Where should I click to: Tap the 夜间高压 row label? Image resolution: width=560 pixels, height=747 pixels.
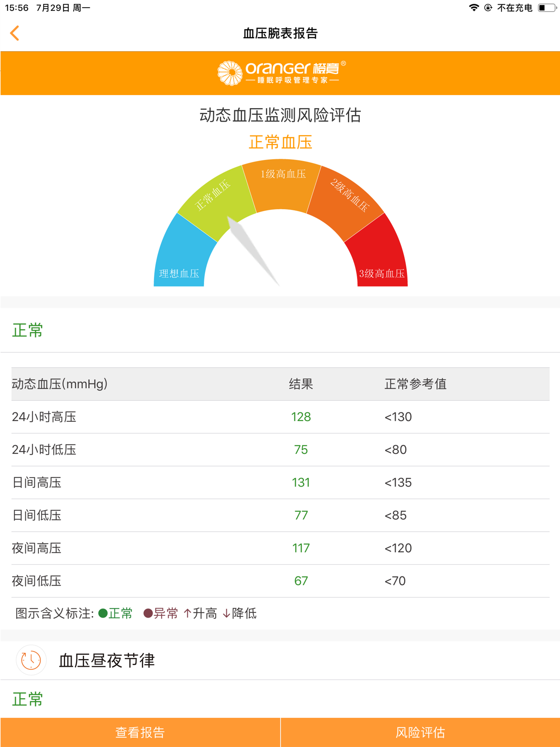coord(36,548)
